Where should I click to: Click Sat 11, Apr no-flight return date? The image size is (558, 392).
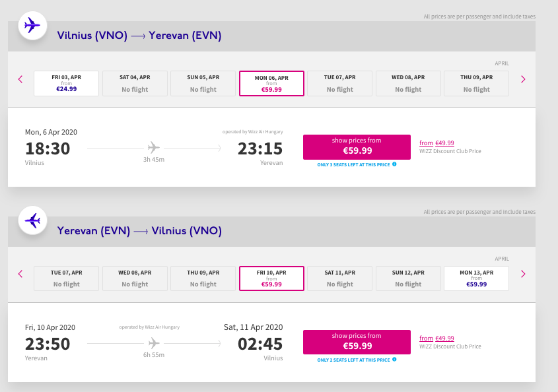pyautogui.click(x=340, y=278)
